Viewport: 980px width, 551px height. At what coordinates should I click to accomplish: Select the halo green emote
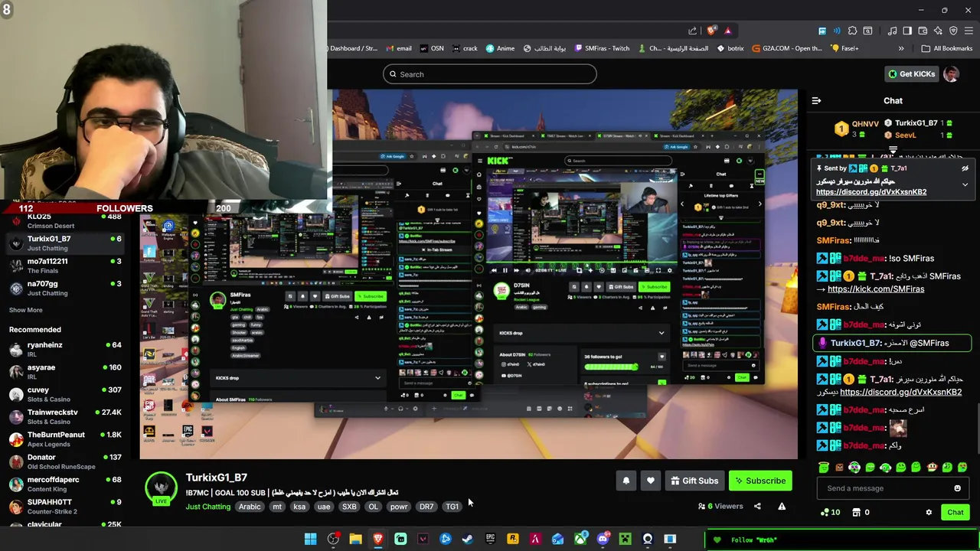pyautogui.click(x=824, y=468)
